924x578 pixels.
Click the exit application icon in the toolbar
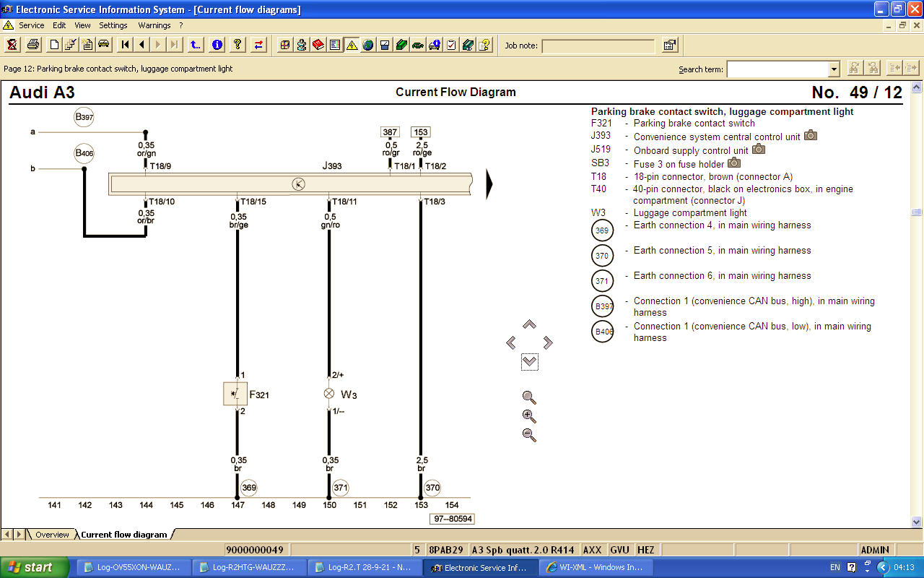click(12, 45)
